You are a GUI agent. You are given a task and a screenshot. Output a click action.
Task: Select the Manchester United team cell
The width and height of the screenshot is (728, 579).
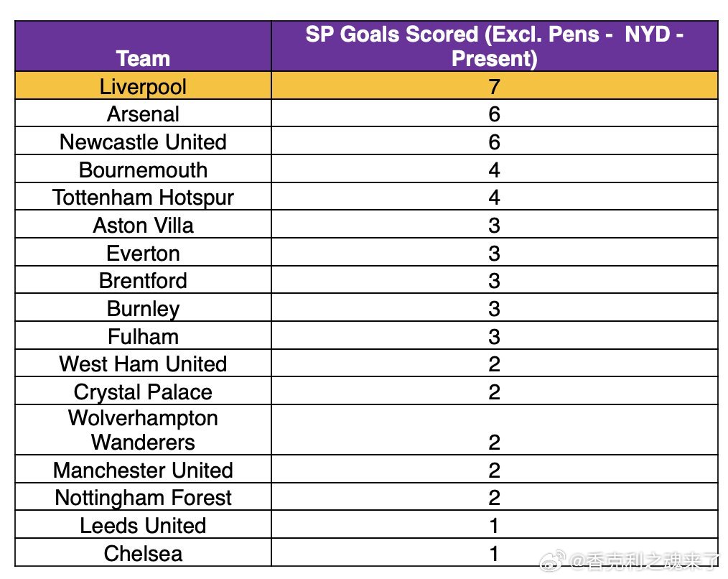click(143, 471)
